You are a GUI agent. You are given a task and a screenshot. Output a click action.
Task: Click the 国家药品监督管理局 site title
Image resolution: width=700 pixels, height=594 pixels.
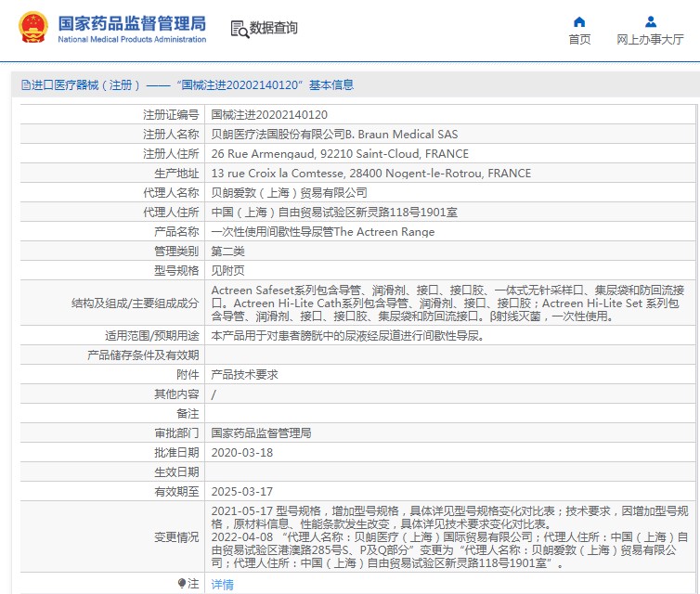point(132,23)
